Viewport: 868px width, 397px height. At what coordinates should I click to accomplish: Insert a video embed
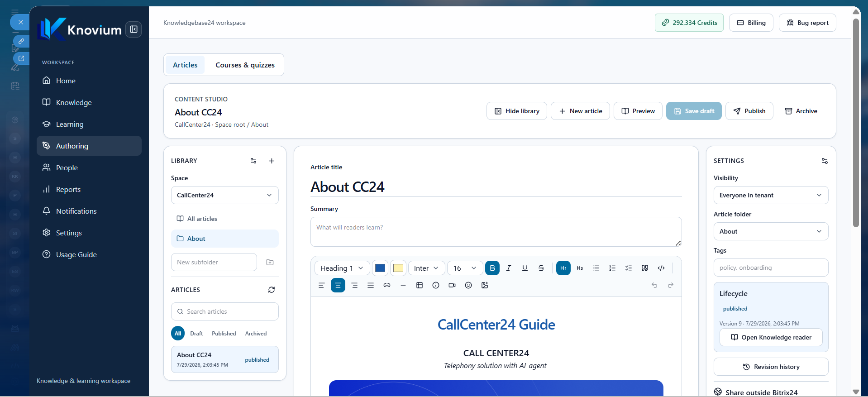tap(452, 285)
